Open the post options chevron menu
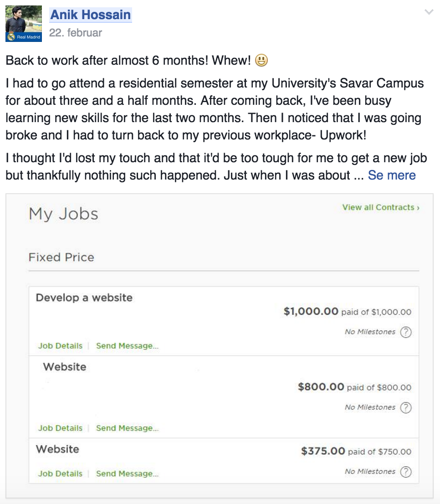440x504 pixels. click(429, 12)
